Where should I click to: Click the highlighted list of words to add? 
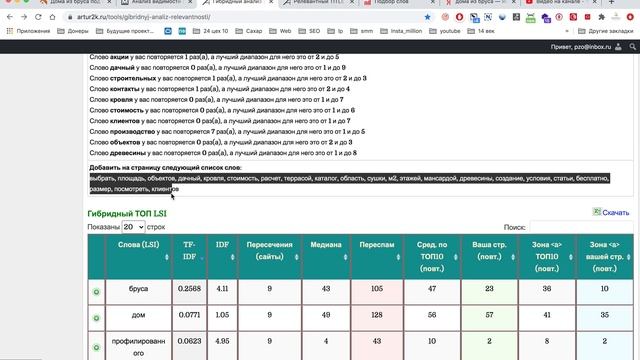coord(350,184)
